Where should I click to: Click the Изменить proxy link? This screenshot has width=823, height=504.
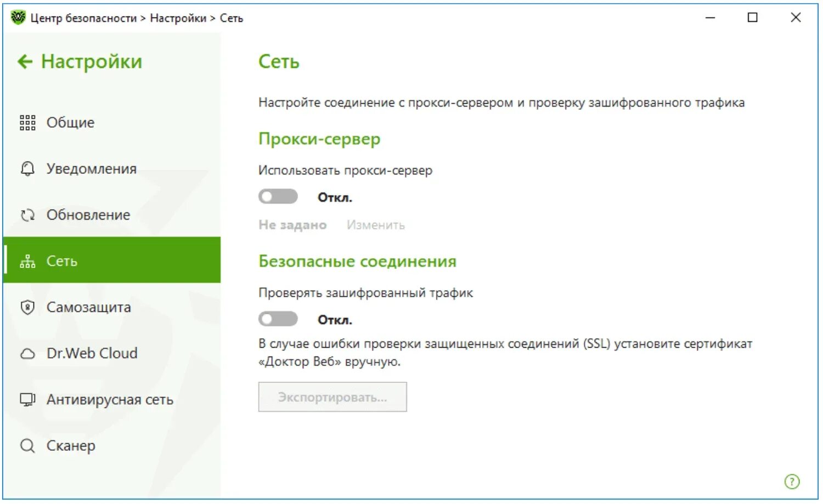(376, 225)
